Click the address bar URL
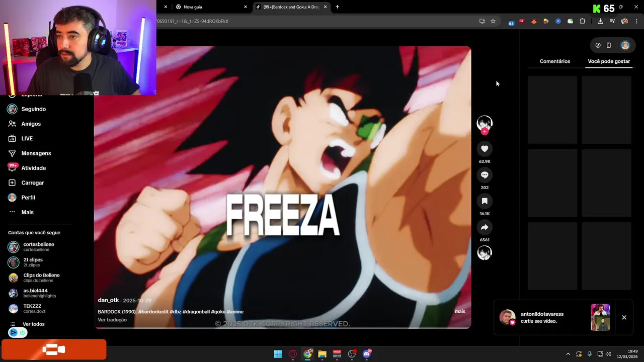The width and height of the screenshot is (644, 362). pos(192,21)
